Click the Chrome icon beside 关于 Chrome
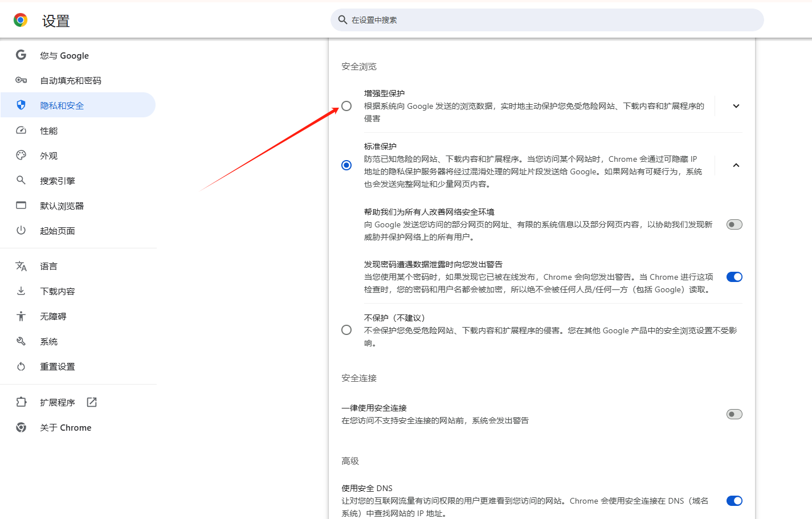 click(21, 427)
